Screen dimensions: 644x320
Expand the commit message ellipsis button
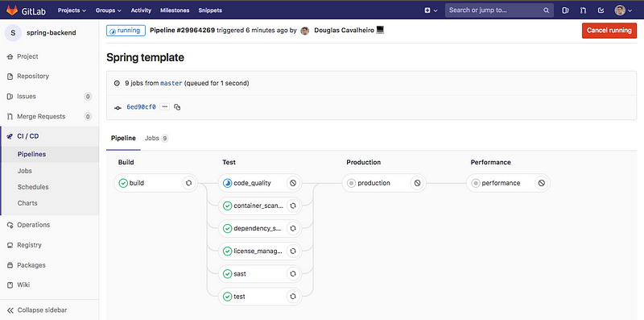[x=165, y=107]
